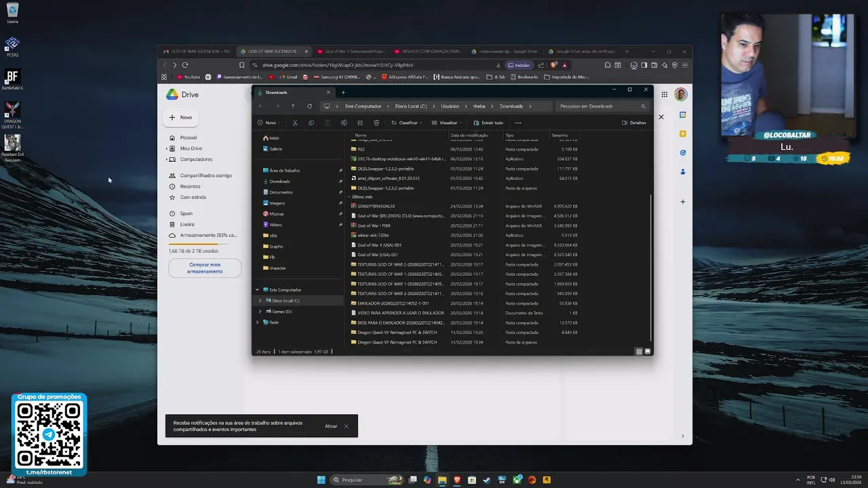868x488 pixels.
Task: Switch to large icons view in status bar
Action: coord(648,351)
